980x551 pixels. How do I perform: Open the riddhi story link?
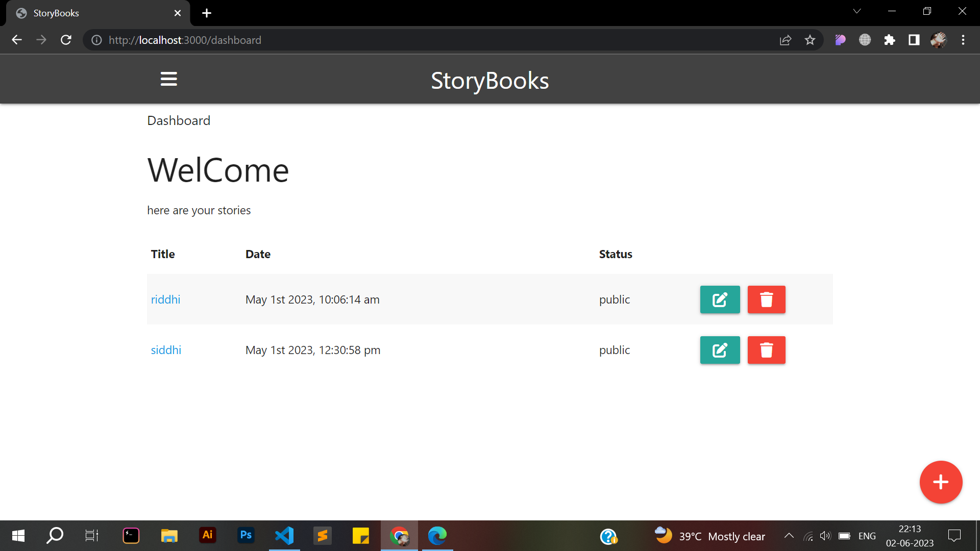(165, 299)
